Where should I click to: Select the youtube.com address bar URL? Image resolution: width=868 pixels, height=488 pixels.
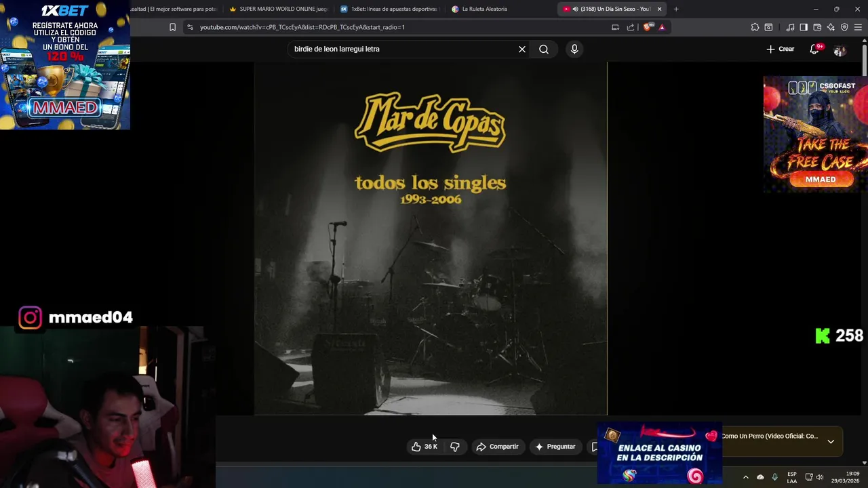pos(302,27)
